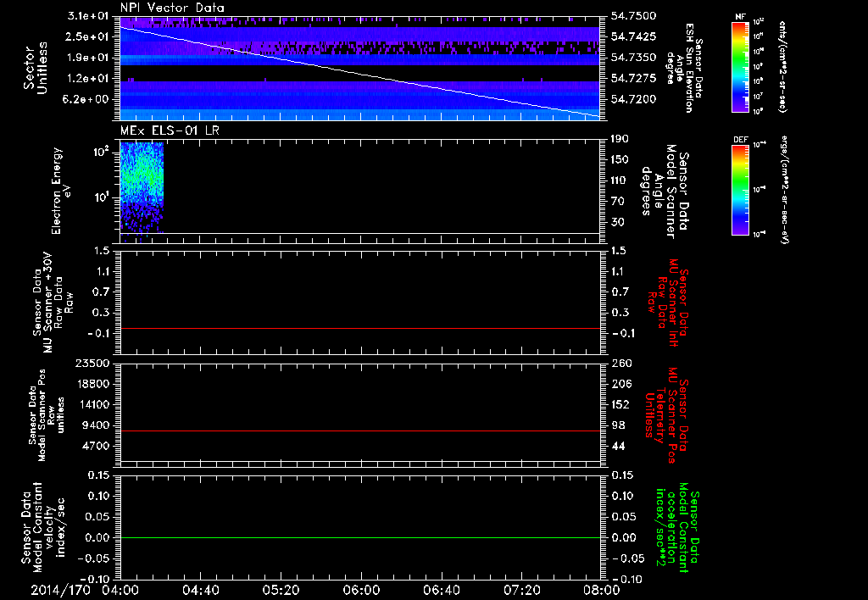Click the "260" telemetry position tick value

point(621,363)
